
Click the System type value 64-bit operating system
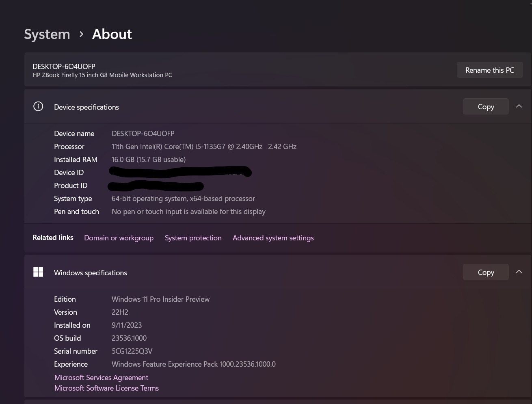tap(183, 199)
